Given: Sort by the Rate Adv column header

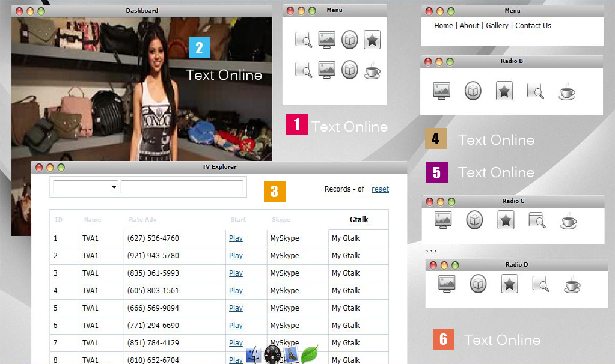Looking at the screenshot, I should pos(142,220).
